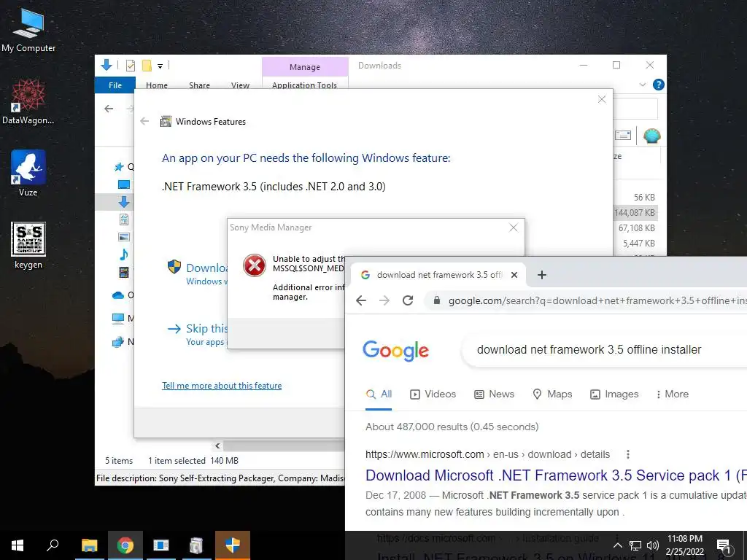Close the Chrome search tab
747x560 pixels.
514,275
